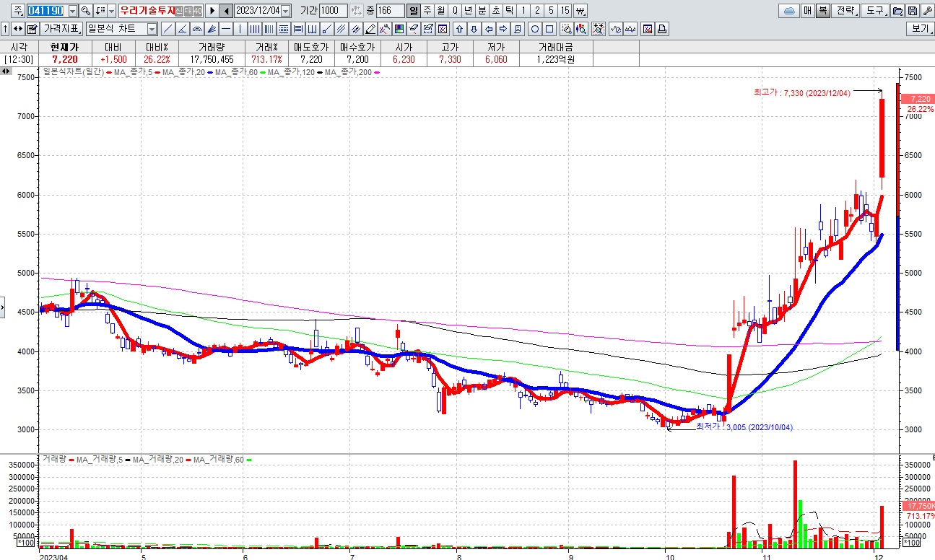This screenshot has width=935, height=560.
Task: Toggle the daily (일) period button
Action: click(413, 11)
